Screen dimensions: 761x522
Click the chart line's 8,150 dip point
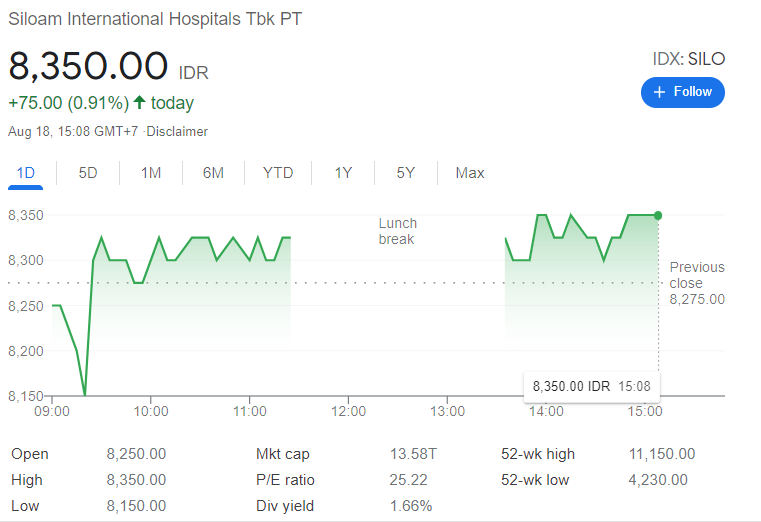coord(85,395)
